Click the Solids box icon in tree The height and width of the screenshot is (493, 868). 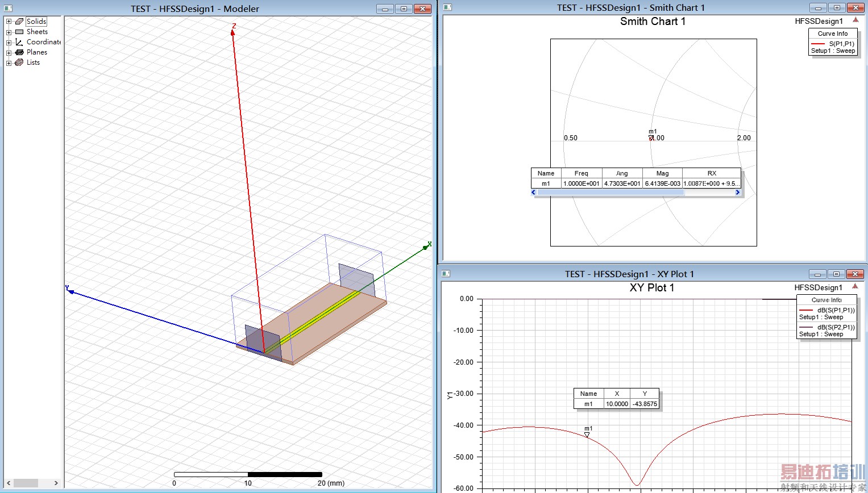pos(19,22)
